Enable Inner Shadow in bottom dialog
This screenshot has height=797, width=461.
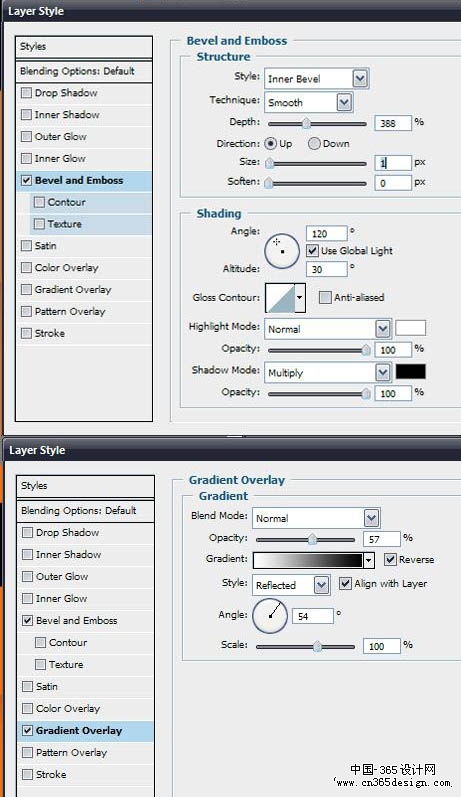tap(27, 555)
